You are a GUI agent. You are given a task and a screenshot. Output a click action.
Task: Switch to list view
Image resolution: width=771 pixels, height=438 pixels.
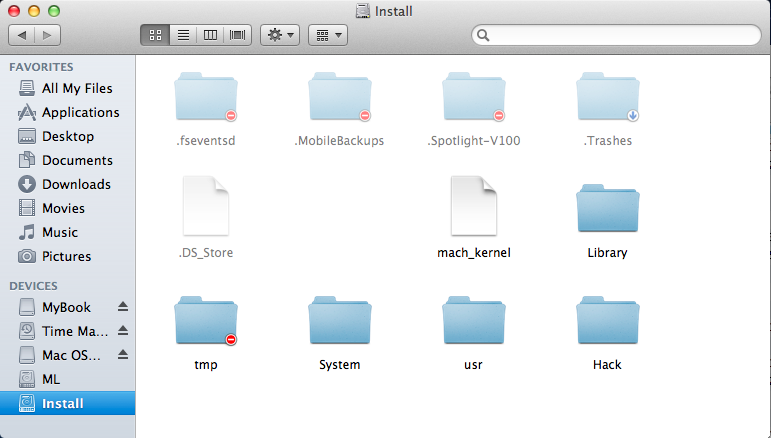pos(183,35)
